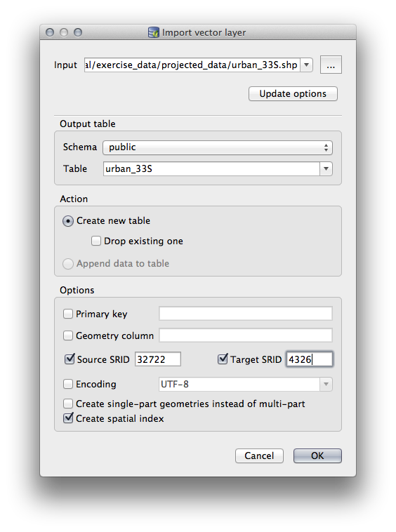The image size is (396, 532).
Task: Tick the Primary key checkbox
Action: (68, 314)
